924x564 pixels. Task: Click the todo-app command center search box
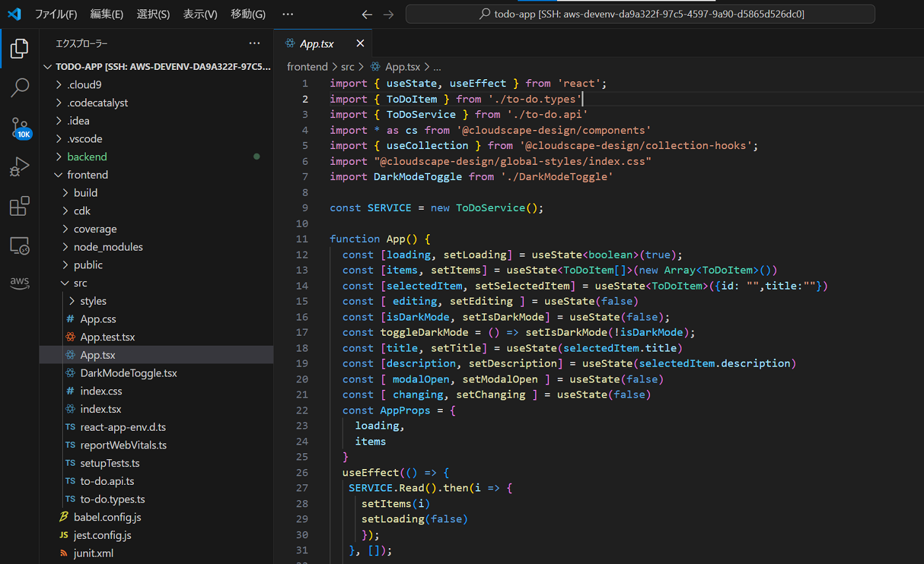coord(640,14)
